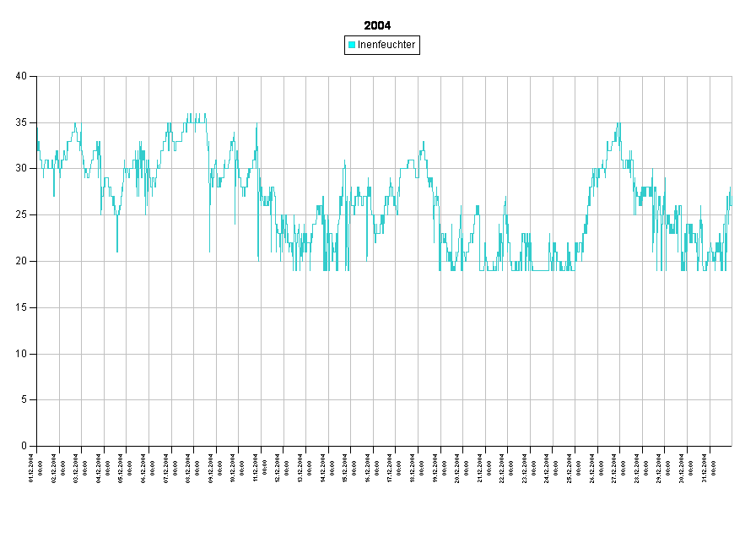Click the line's starting point at left edge
756x559 pixels.
coord(37,128)
